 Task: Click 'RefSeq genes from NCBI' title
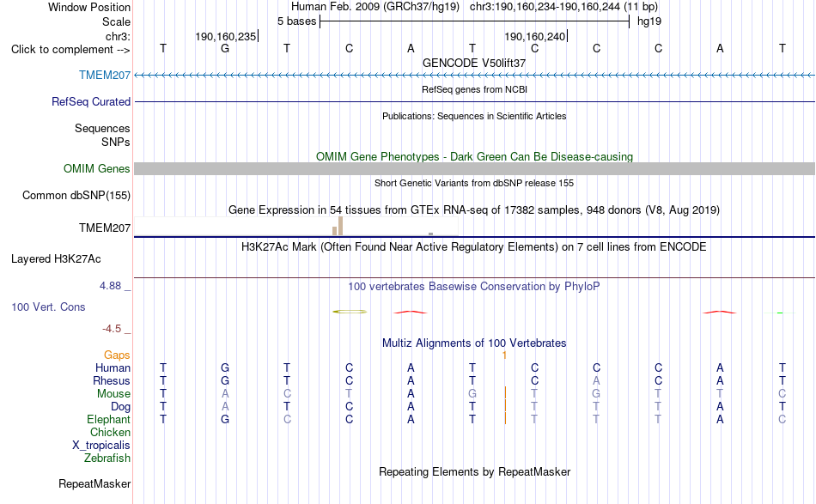click(474, 89)
